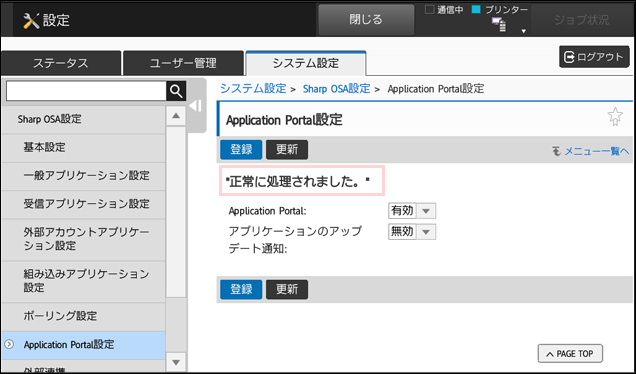Click the sidebar scroll up arrow
636x374 pixels.
(176, 116)
